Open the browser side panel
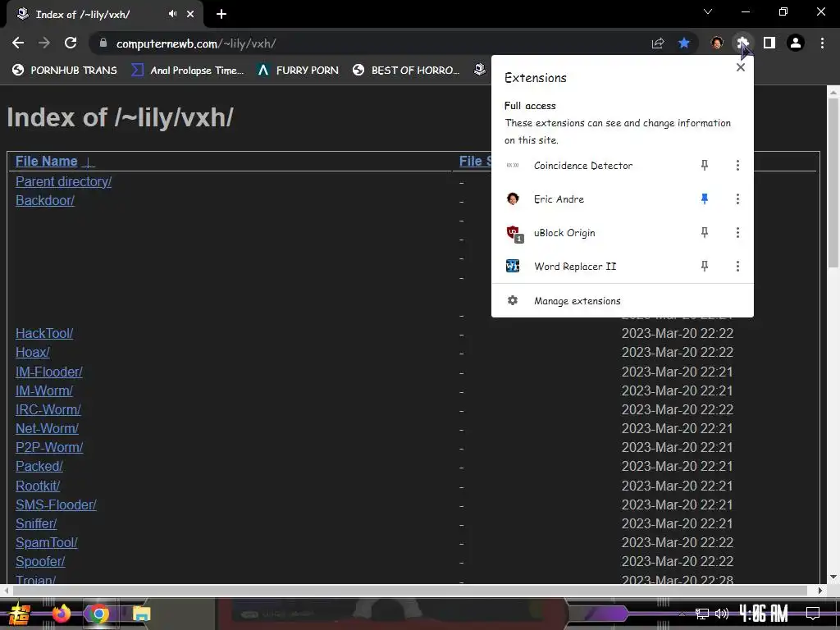This screenshot has width=840, height=630. 769,43
